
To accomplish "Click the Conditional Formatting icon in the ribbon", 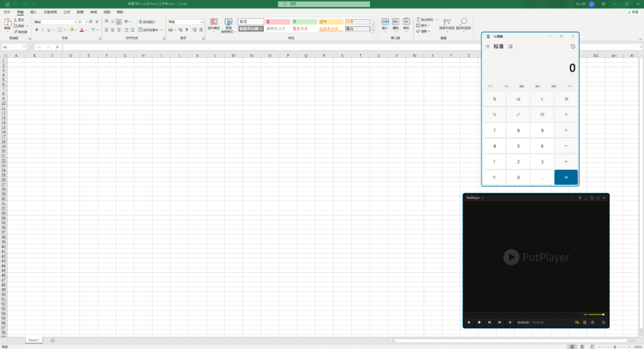I will (x=213, y=22).
